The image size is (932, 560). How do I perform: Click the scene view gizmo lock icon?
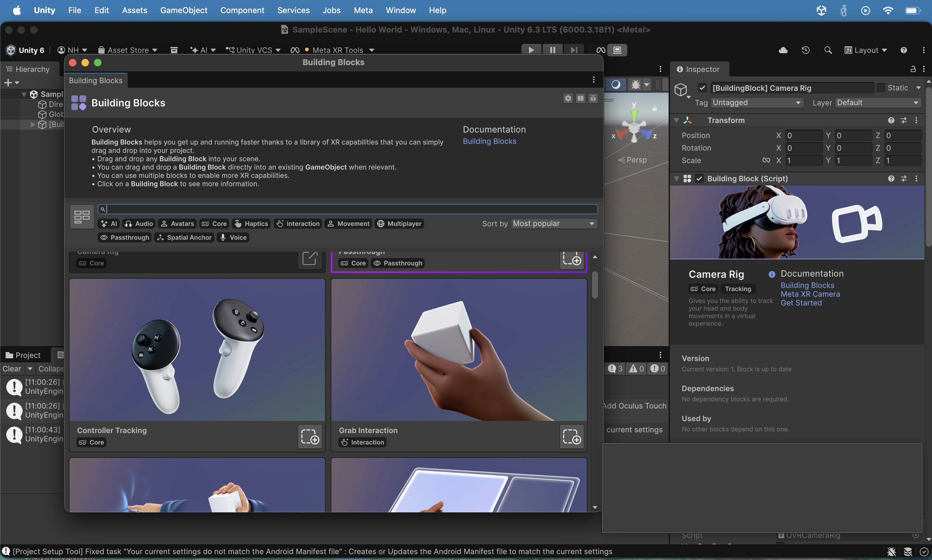(655, 109)
